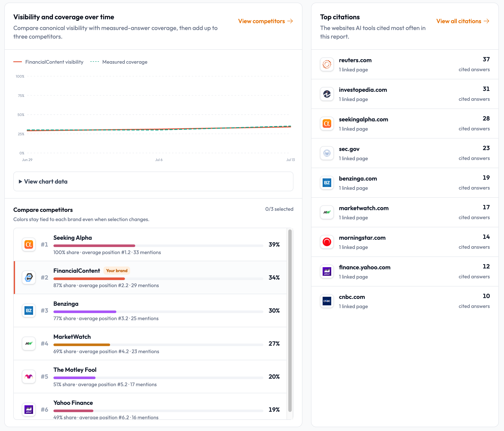Select MarketWatch competitor row
The height and width of the screenshot is (431, 504).
click(x=150, y=344)
